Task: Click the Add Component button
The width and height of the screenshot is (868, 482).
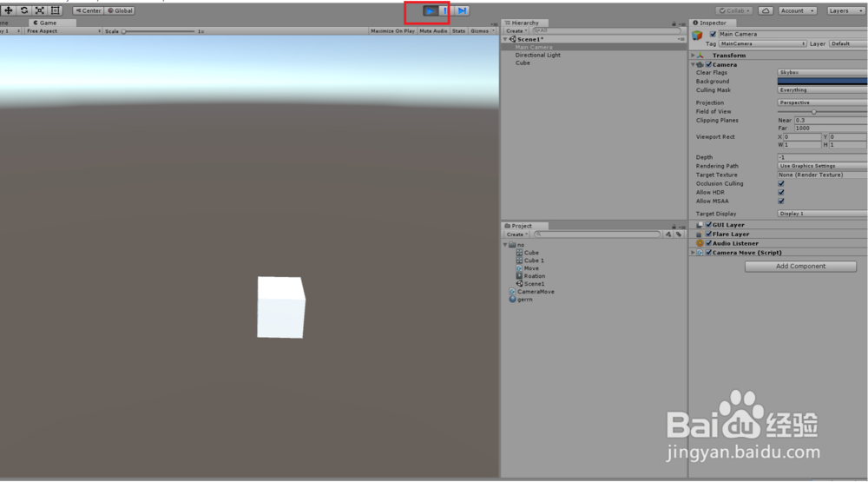Action: (800, 267)
